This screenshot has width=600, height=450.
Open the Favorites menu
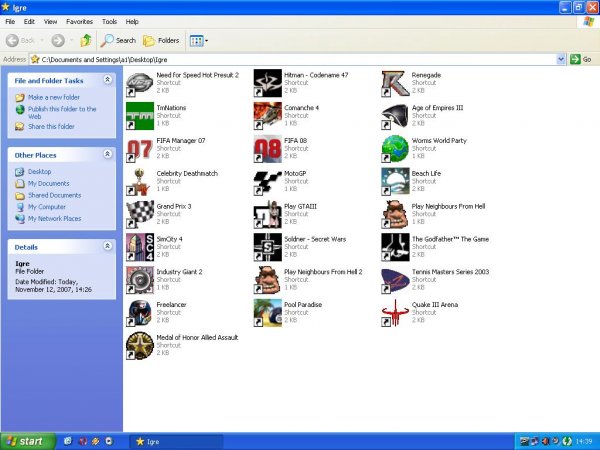pyautogui.click(x=79, y=22)
